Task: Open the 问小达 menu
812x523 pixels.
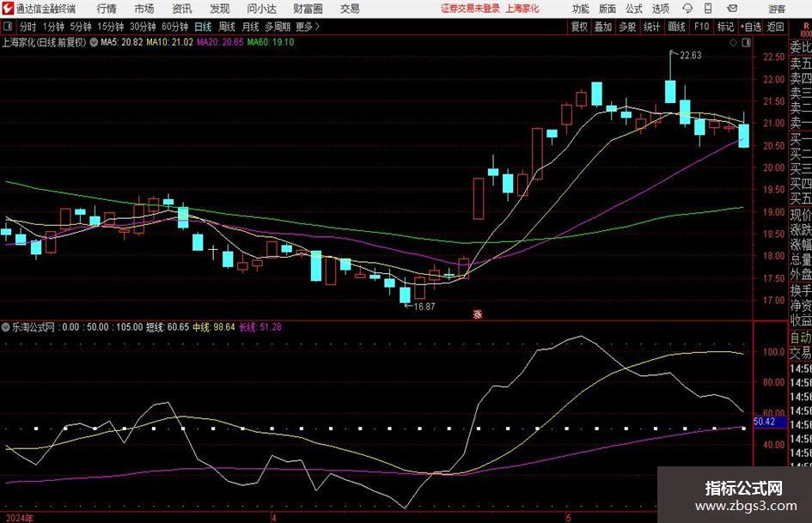Action: [x=261, y=9]
